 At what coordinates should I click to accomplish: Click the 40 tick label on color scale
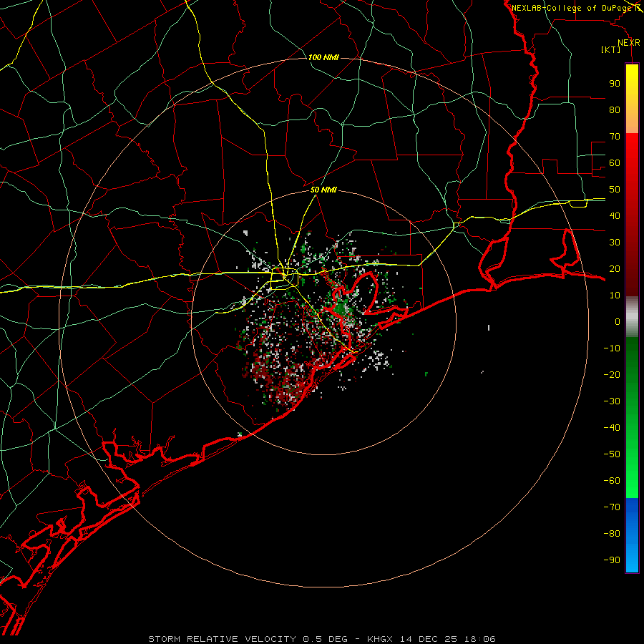(615, 215)
